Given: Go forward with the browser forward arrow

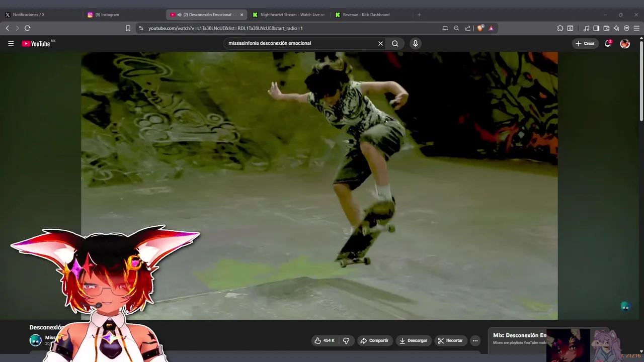Looking at the screenshot, I should 17,28.
